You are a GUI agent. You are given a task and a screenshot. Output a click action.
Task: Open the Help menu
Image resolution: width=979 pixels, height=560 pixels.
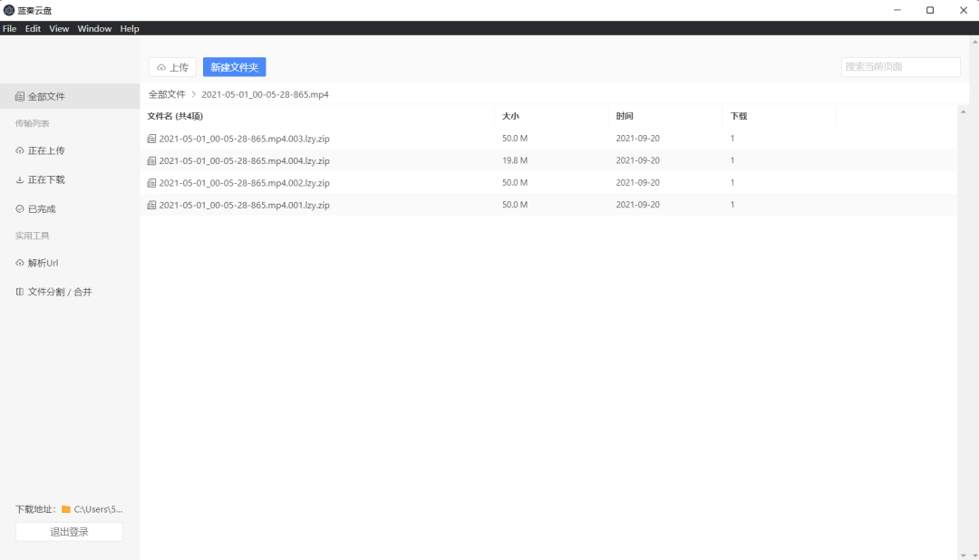click(x=130, y=29)
